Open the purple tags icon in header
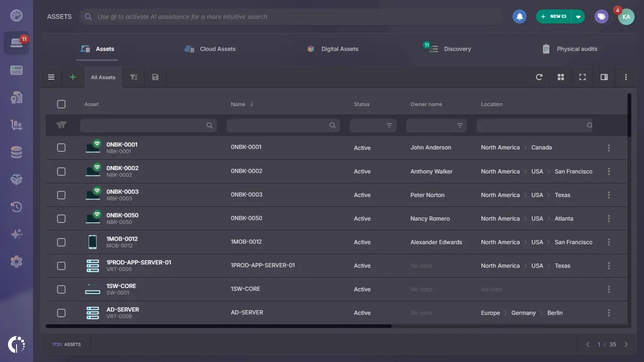The image size is (644, 362). [x=602, y=16]
